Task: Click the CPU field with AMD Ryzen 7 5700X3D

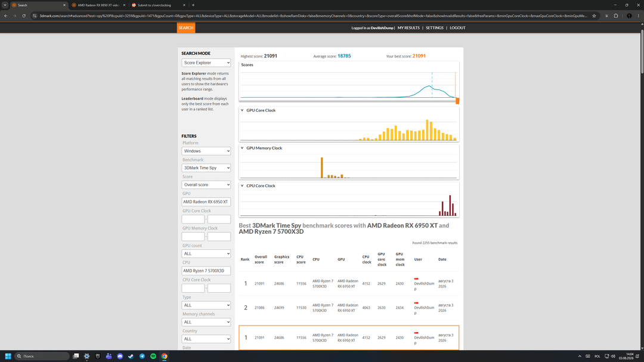Action: pos(206,271)
